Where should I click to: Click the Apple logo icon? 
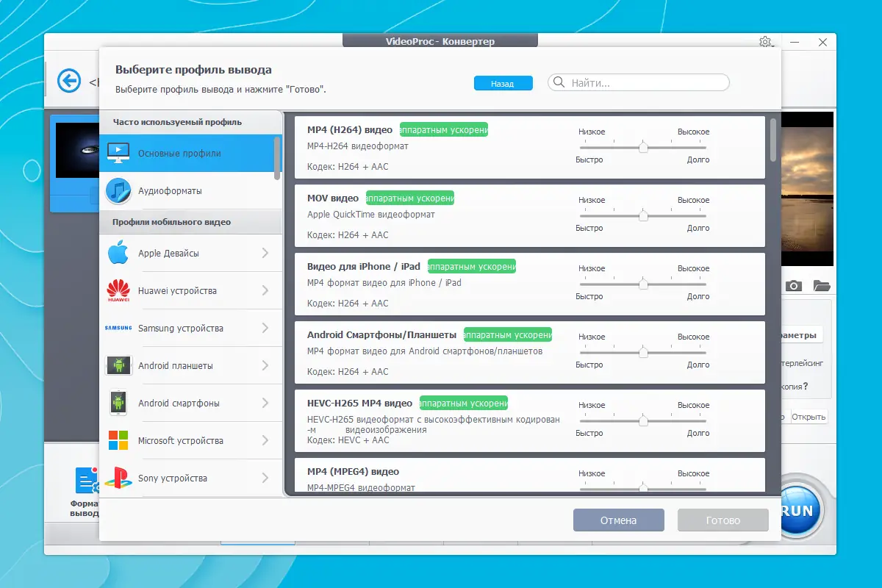pos(118,253)
